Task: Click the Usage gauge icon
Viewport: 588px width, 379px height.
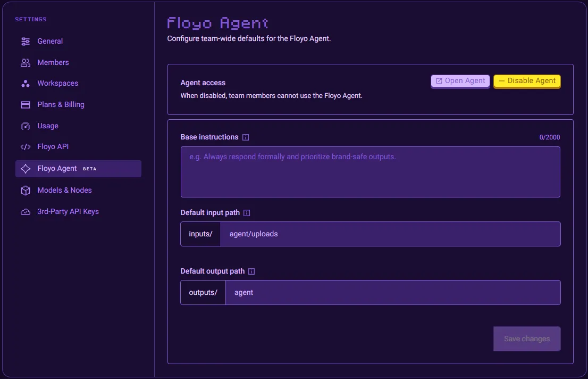Action: (x=26, y=126)
